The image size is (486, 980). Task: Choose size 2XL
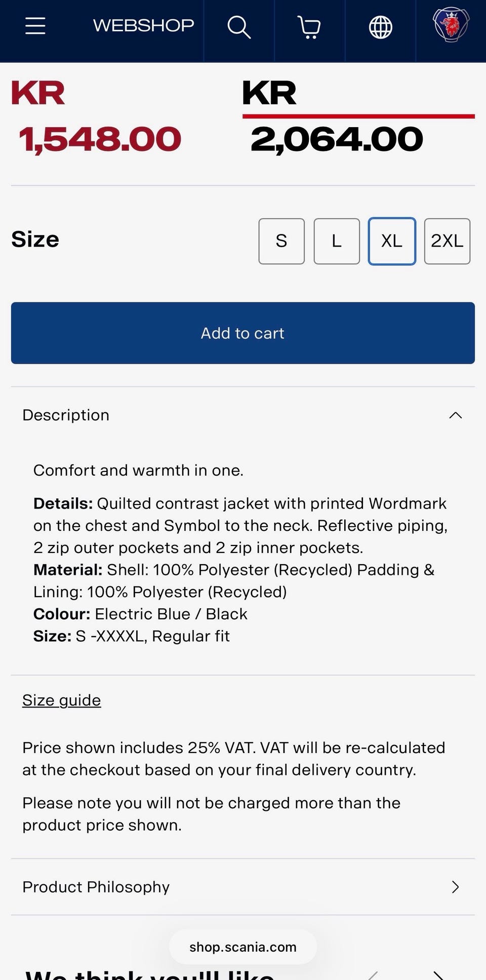447,241
